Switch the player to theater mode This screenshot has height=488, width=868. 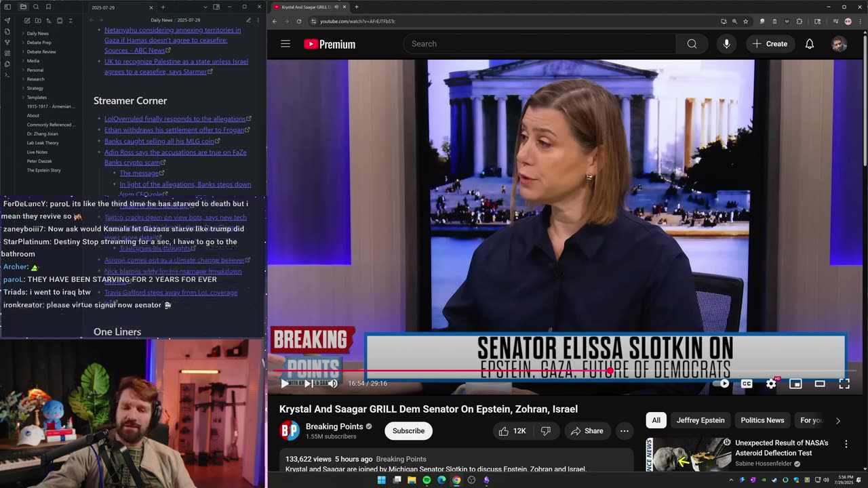[820, 384]
